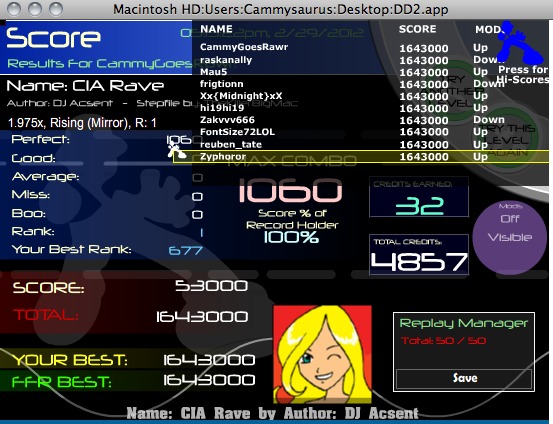Click the Total Credits box showing 4857
The width and height of the screenshot is (553, 424).
tap(419, 255)
